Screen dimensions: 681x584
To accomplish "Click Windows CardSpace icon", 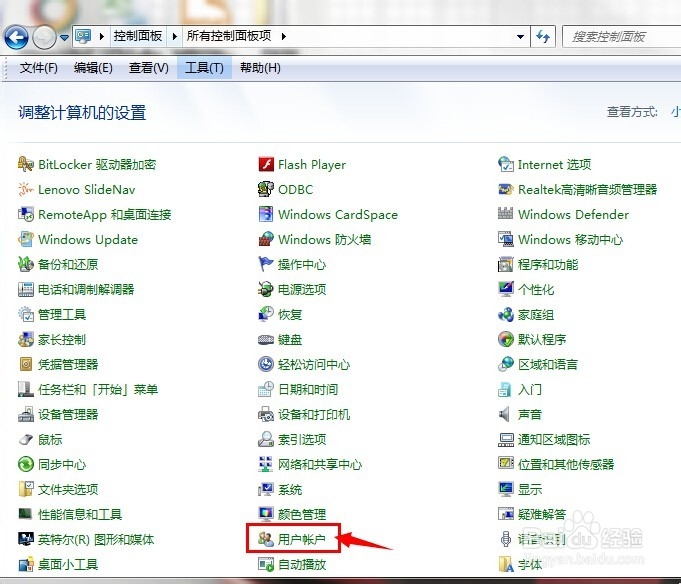I will pyautogui.click(x=266, y=214).
